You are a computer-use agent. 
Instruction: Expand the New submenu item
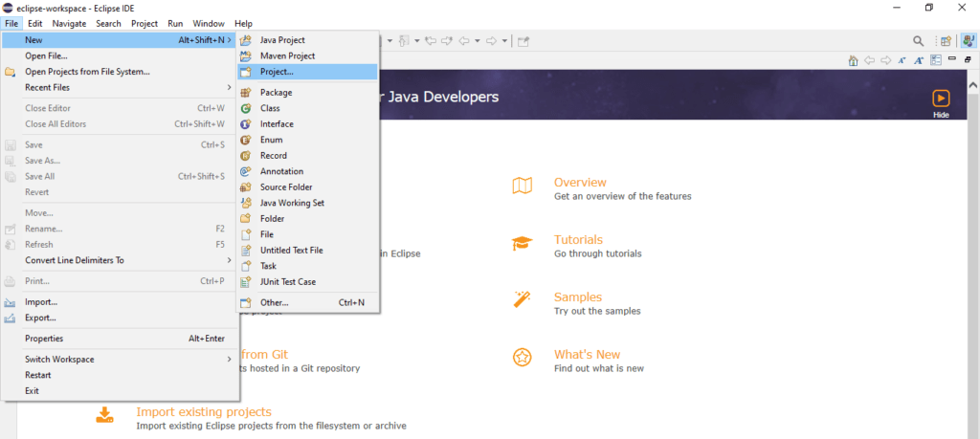[120, 40]
